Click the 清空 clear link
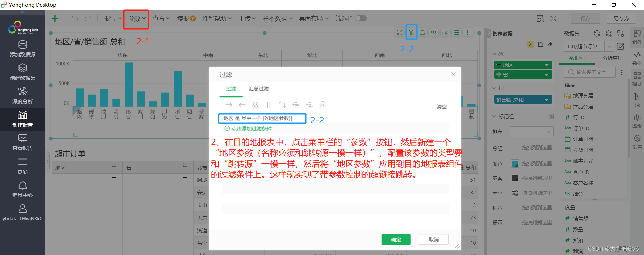644x255 pixels. (442, 107)
